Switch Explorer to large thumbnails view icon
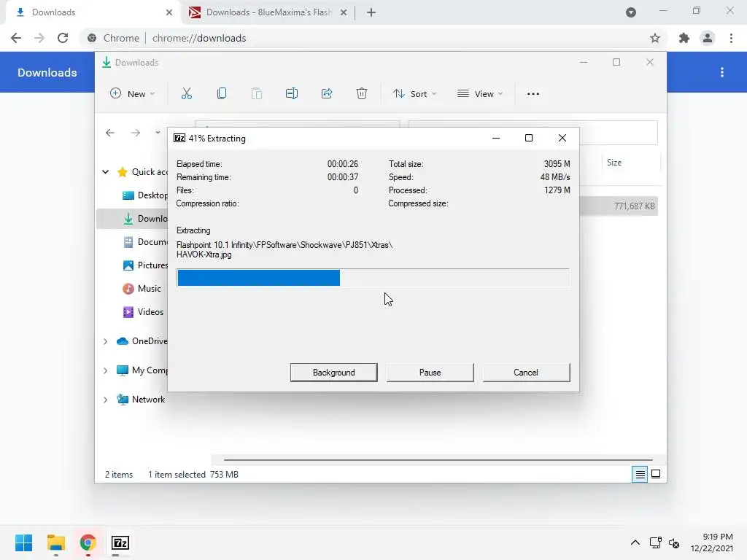The image size is (747, 560). (656, 474)
